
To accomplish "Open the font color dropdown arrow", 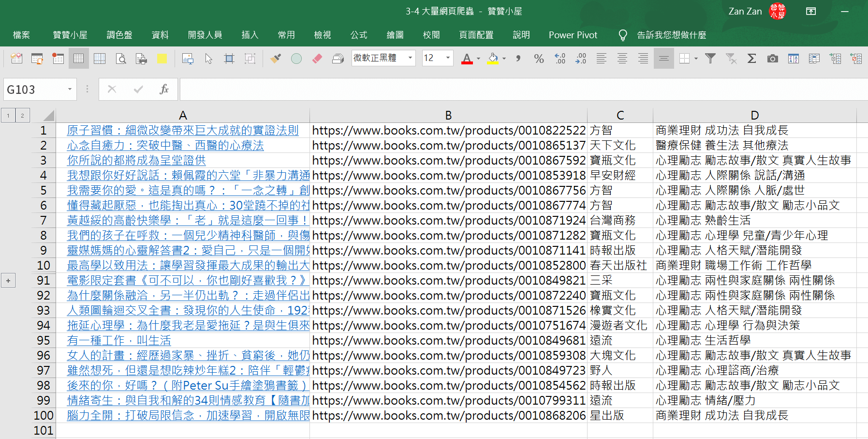I will (x=478, y=59).
